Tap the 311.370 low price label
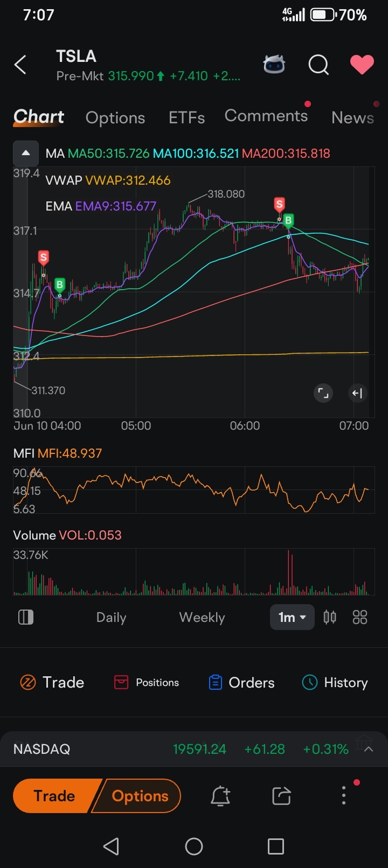The image size is (388, 868). [x=48, y=390]
